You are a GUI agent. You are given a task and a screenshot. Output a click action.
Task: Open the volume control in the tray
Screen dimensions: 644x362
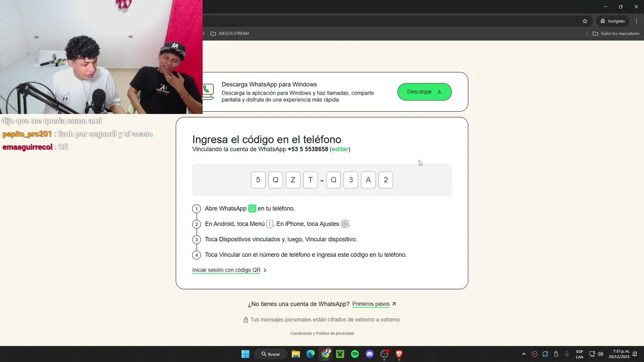tap(600, 354)
